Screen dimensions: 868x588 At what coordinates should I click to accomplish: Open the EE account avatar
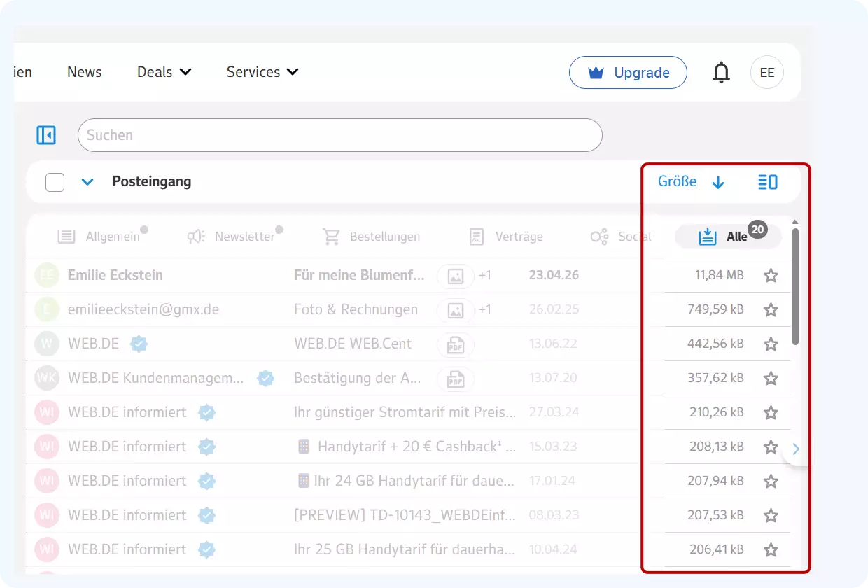click(767, 73)
